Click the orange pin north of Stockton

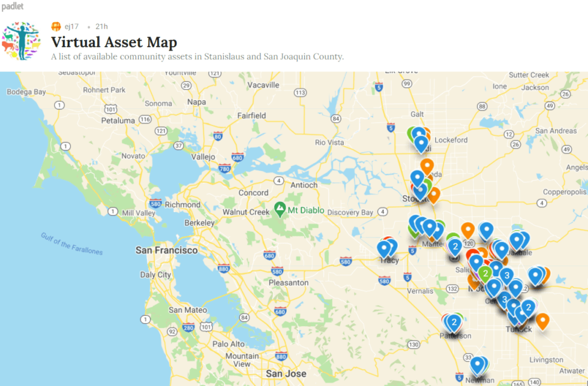[427, 165]
